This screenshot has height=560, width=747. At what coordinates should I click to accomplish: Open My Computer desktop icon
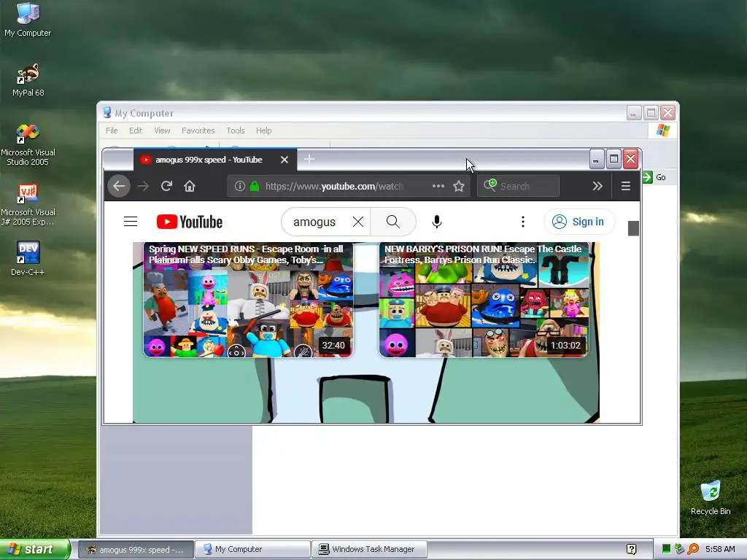(28, 20)
